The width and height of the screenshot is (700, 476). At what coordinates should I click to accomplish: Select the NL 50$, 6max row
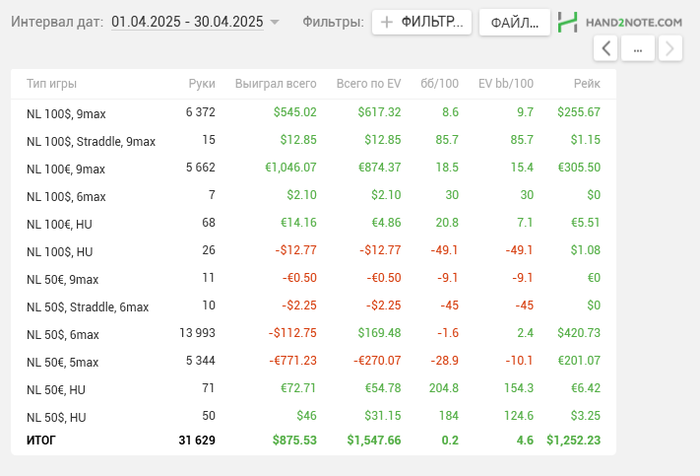[x=63, y=335]
